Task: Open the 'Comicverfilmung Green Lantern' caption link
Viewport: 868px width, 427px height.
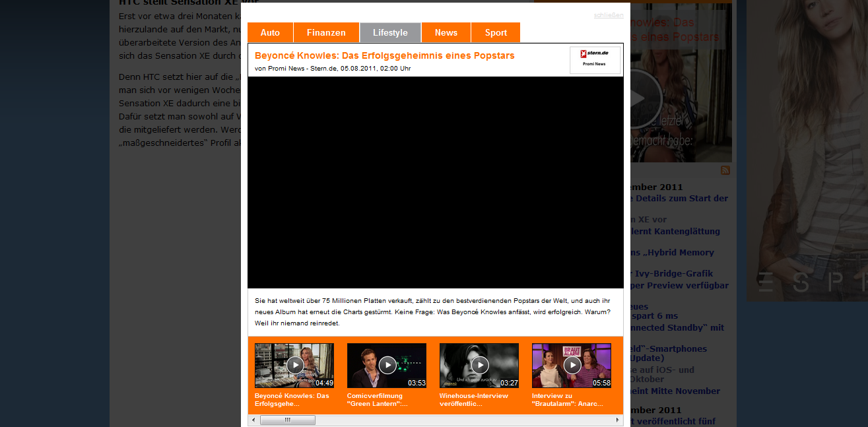Action: (378, 399)
